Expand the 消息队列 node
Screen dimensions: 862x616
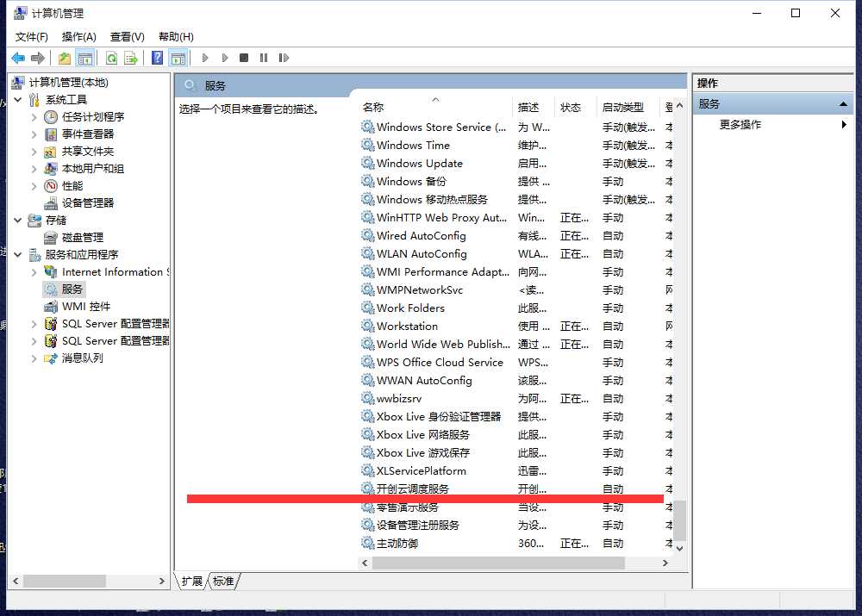point(34,358)
